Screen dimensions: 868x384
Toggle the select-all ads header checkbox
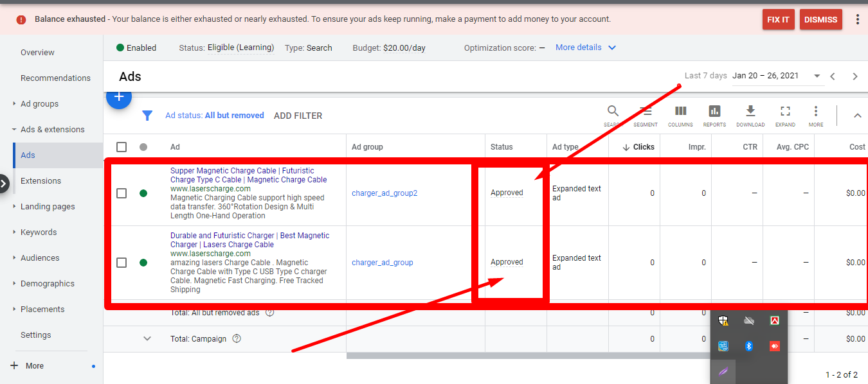tap(122, 147)
